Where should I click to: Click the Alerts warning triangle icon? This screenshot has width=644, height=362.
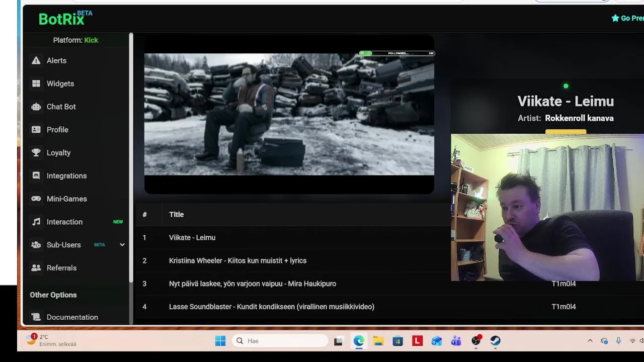click(36, 60)
